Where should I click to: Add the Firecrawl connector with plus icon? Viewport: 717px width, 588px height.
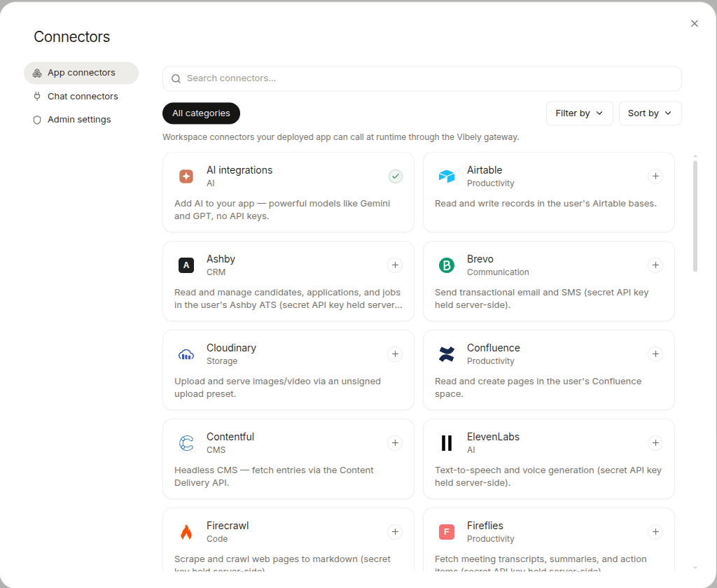[x=395, y=532]
